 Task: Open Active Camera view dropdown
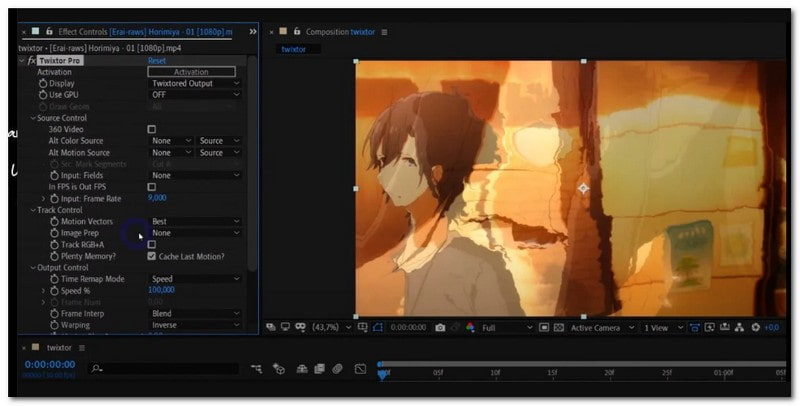[602, 327]
